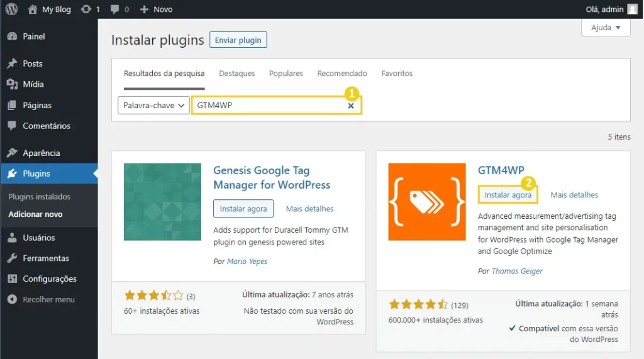Open author Mario Yepes link

tap(247, 262)
